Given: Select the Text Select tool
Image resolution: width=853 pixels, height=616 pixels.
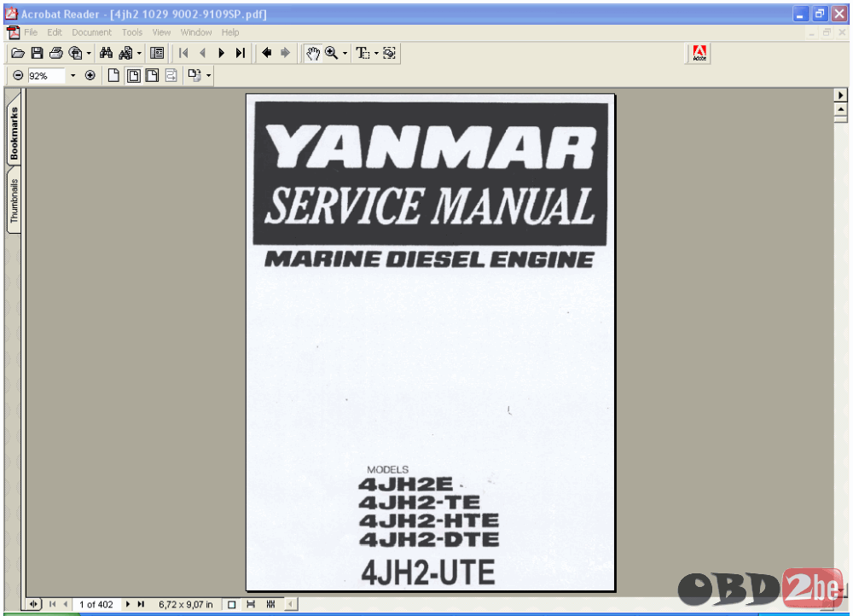Looking at the screenshot, I should (363, 54).
